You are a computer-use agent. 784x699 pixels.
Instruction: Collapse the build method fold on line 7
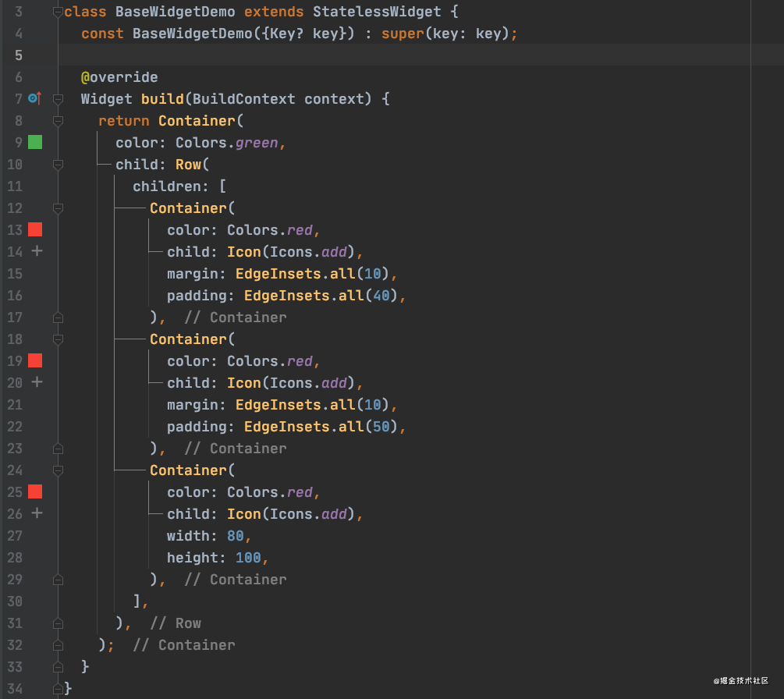58,99
